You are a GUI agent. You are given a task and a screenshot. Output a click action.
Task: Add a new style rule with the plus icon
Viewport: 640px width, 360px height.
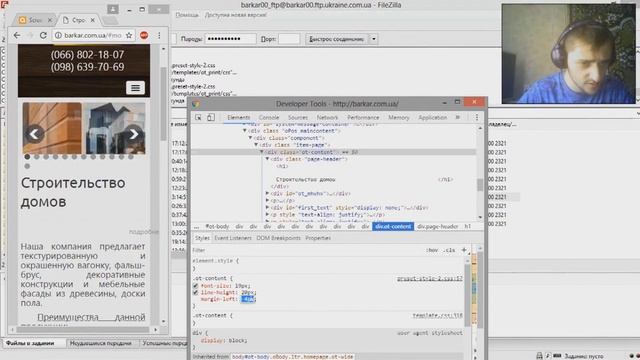coord(464,250)
